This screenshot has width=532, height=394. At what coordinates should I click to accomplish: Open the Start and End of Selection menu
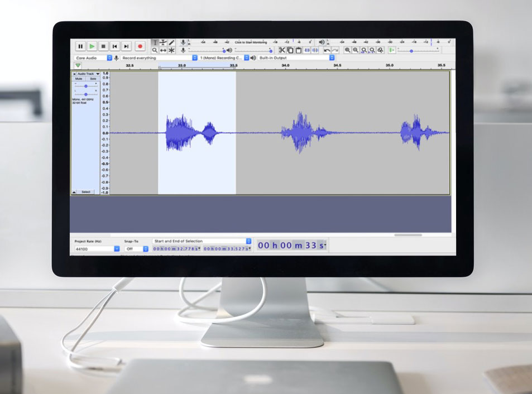pyautogui.click(x=202, y=241)
